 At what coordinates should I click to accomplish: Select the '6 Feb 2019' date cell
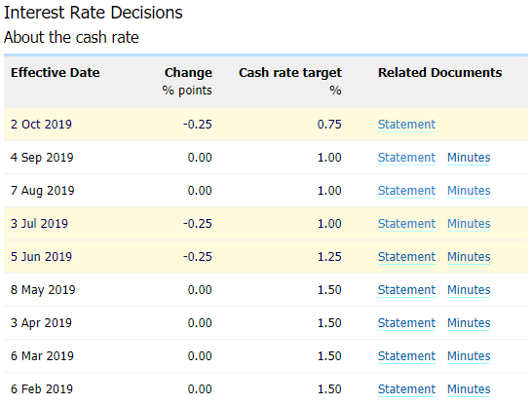(42, 389)
